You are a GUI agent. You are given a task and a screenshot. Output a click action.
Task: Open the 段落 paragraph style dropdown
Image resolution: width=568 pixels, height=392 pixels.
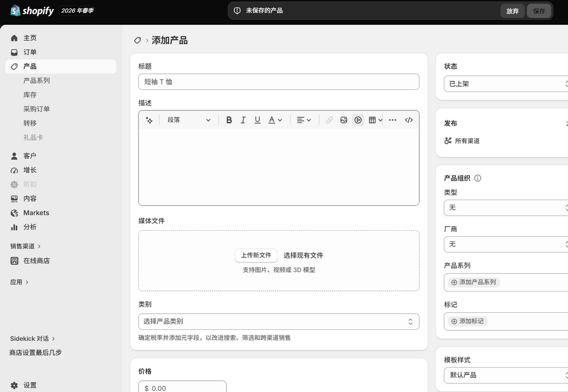coord(189,120)
